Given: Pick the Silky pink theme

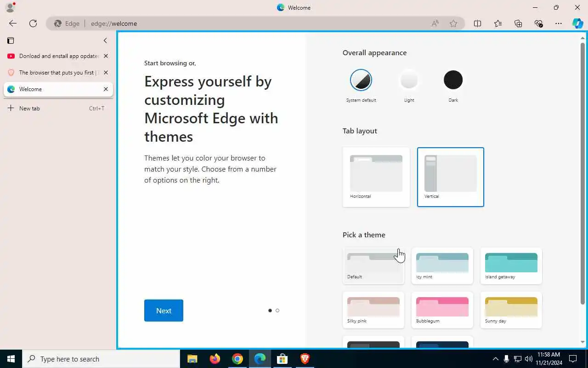Looking at the screenshot, I should click(x=373, y=310).
